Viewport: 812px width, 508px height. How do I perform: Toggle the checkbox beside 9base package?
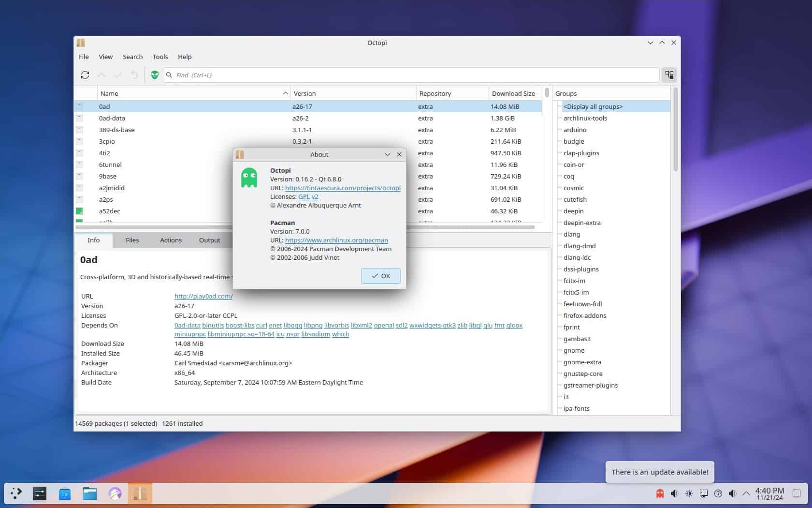tap(79, 176)
